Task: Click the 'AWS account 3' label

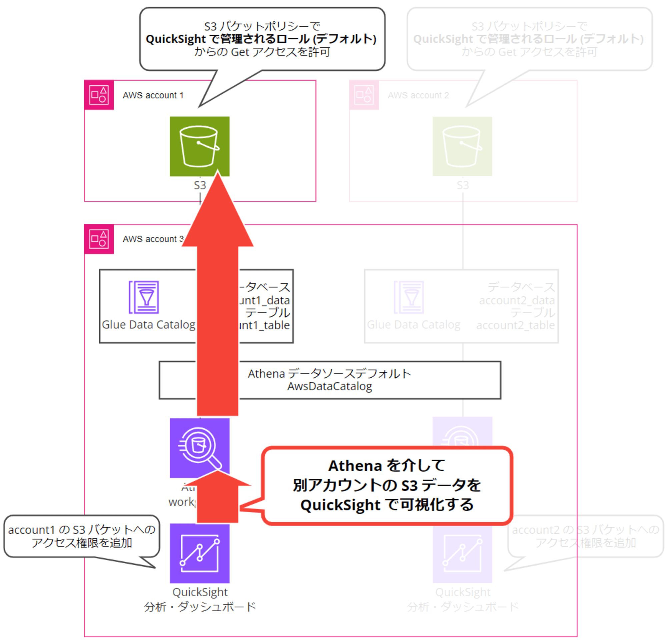Action: tap(153, 239)
